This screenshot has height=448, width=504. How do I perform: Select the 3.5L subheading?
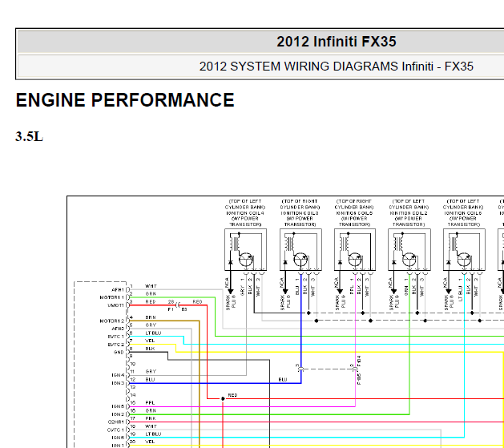(x=29, y=136)
